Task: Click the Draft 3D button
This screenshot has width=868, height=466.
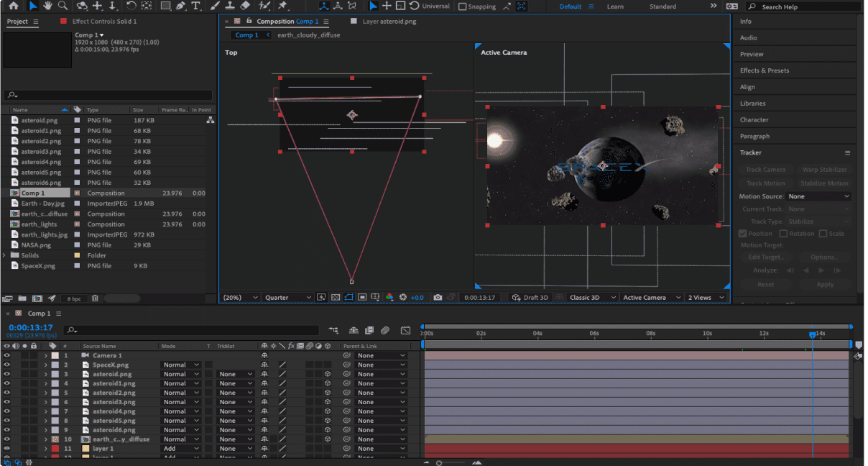Action: point(532,297)
